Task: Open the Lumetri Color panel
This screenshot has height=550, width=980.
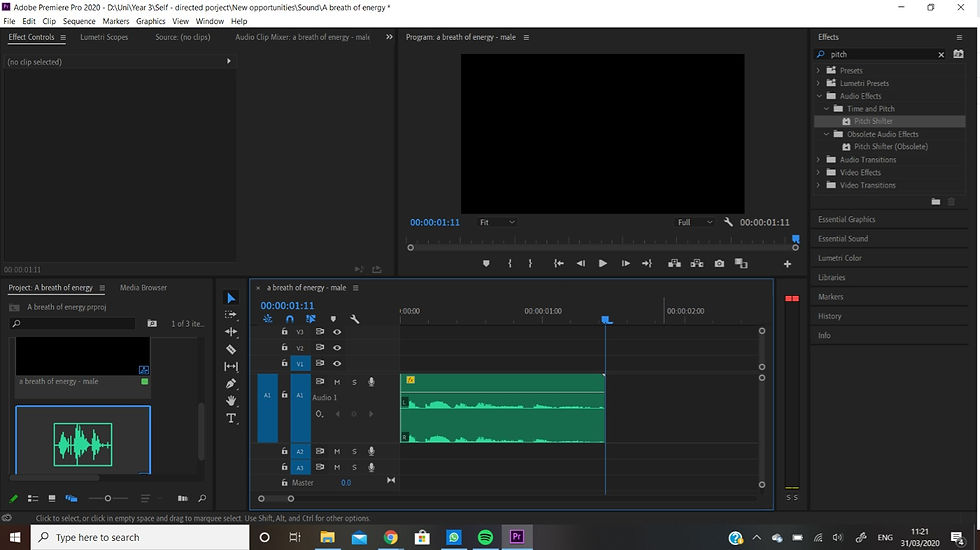Action: pyautogui.click(x=839, y=258)
